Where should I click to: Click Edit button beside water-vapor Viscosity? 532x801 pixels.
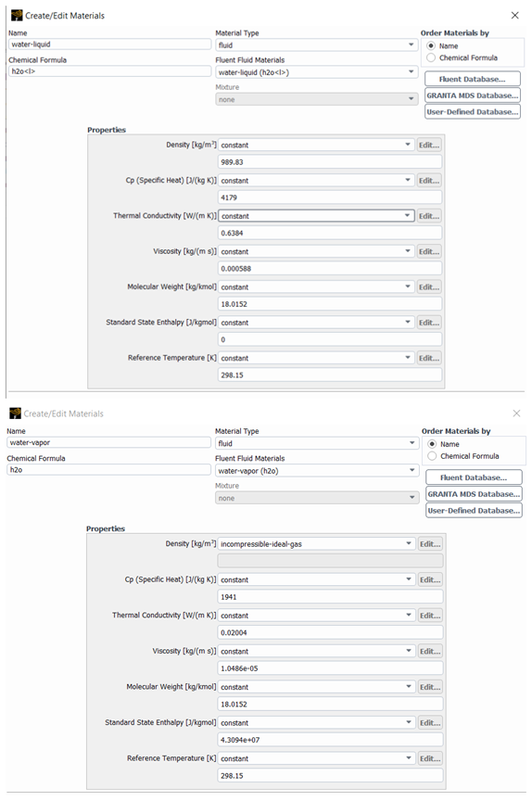click(430, 652)
